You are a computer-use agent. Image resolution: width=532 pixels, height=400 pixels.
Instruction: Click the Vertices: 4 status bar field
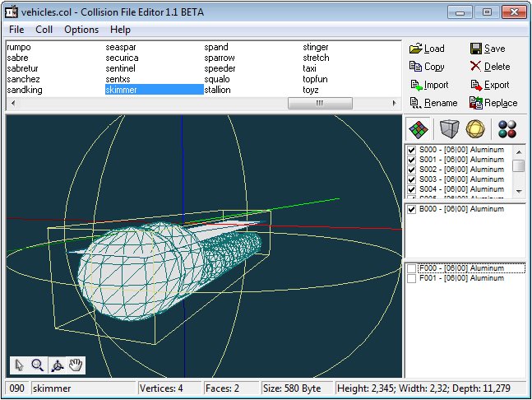pyautogui.click(x=169, y=388)
